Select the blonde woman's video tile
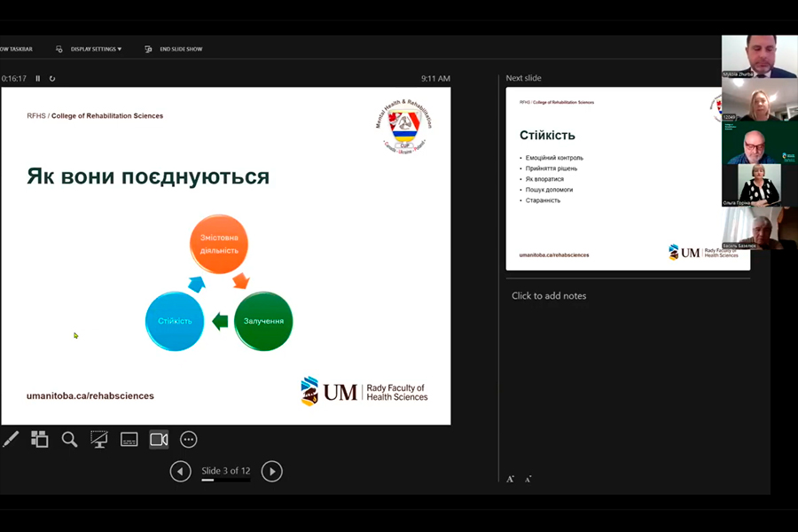Screen dimensions: 798x532 click(x=759, y=99)
